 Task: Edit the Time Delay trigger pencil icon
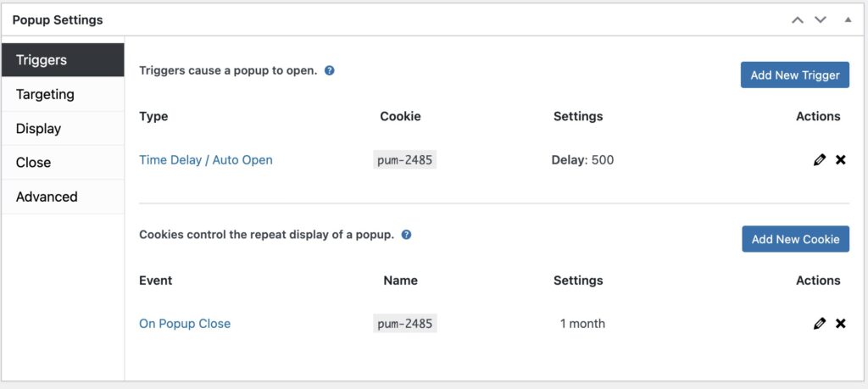(820, 160)
